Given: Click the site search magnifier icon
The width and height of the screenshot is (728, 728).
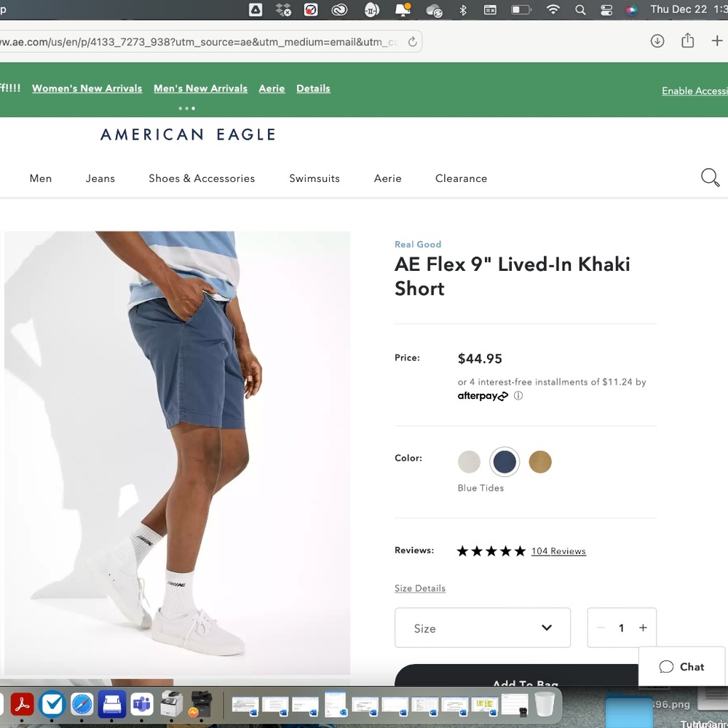Looking at the screenshot, I should click(x=710, y=178).
